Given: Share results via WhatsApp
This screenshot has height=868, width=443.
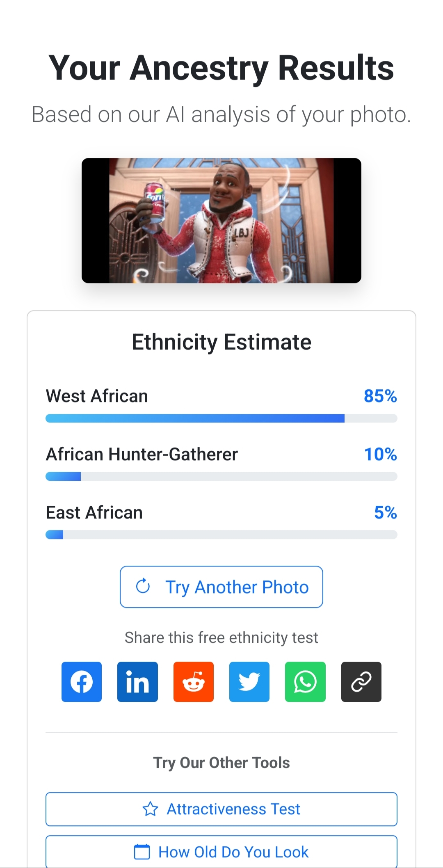Looking at the screenshot, I should tap(305, 682).
